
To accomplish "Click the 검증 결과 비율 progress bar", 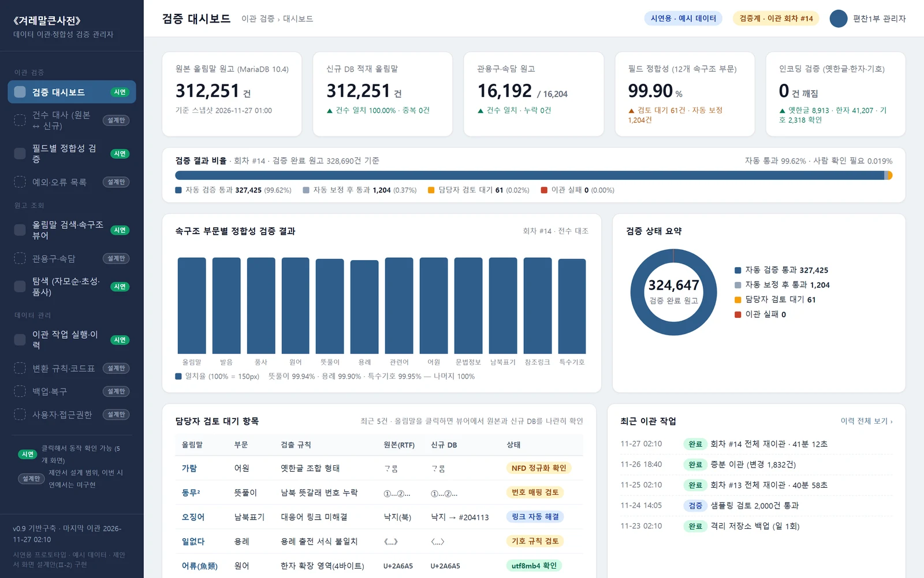I will tap(534, 175).
